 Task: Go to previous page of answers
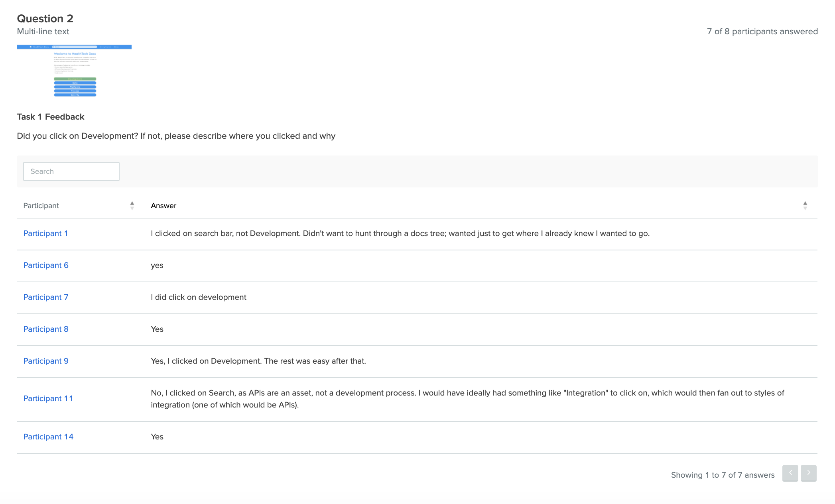[x=790, y=473]
